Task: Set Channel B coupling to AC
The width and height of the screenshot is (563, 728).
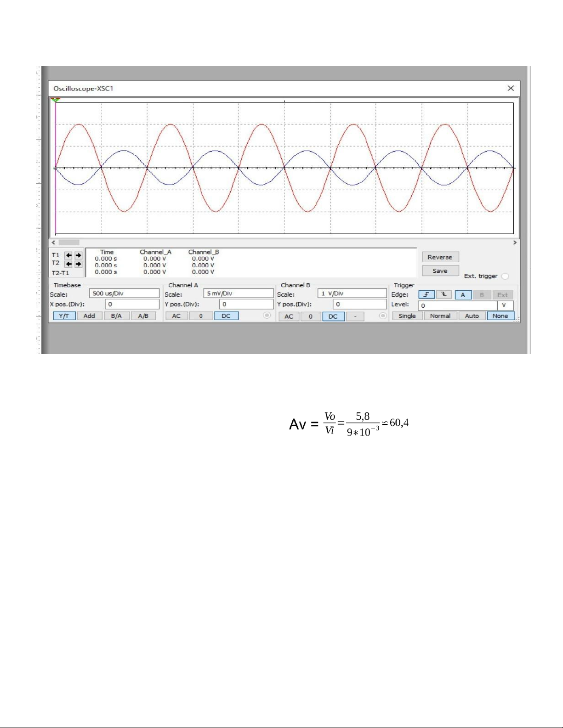Action: [289, 316]
